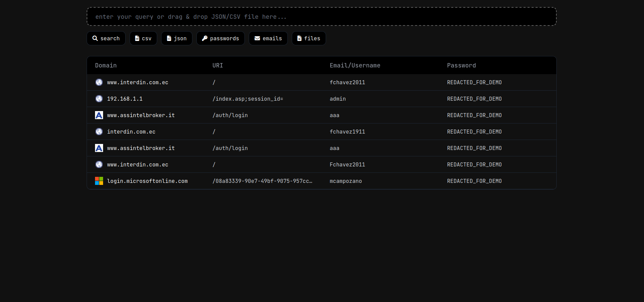Click the Domain column header
The width and height of the screenshot is (644, 302).
(106, 65)
